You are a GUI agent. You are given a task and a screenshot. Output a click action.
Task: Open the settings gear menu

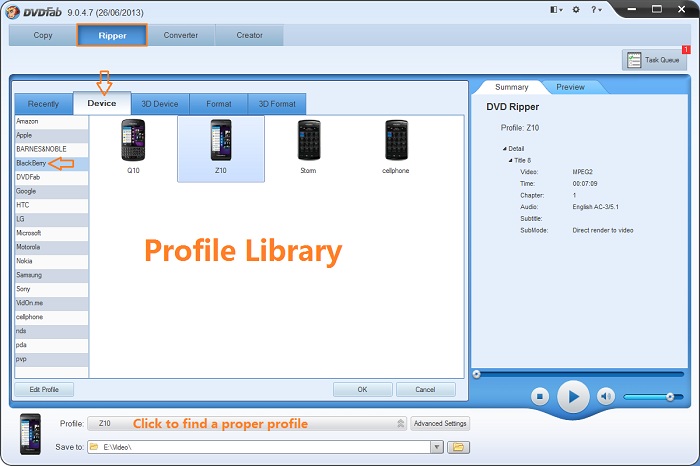[x=576, y=9]
